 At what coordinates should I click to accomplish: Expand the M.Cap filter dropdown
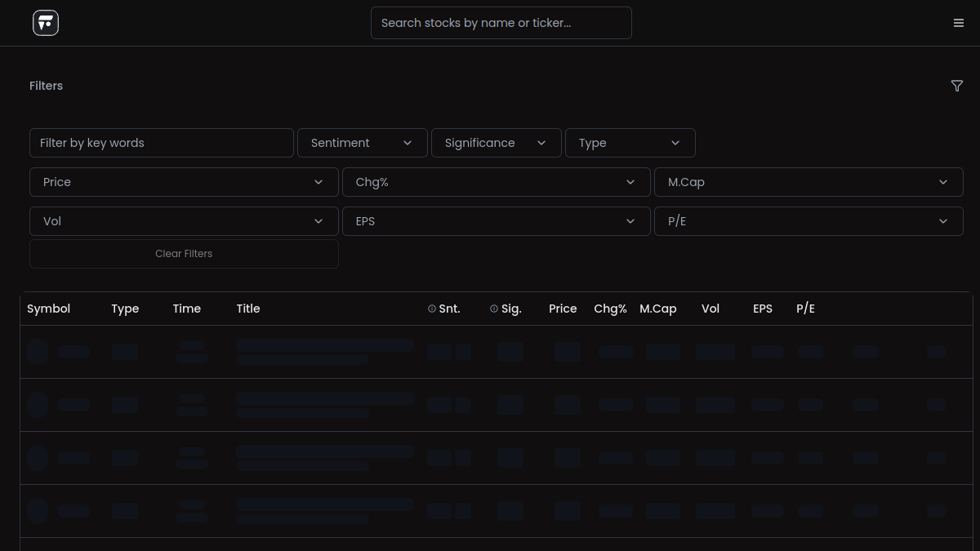pyautogui.click(x=808, y=182)
